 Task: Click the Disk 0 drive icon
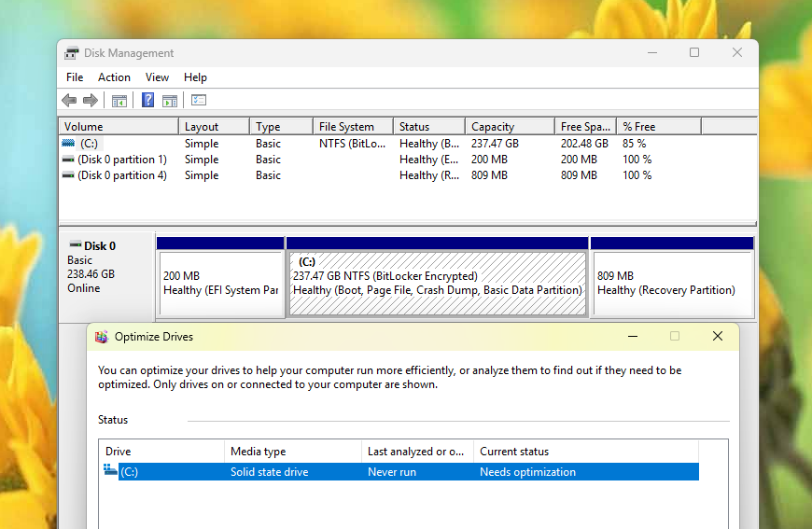[x=76, y=244]
